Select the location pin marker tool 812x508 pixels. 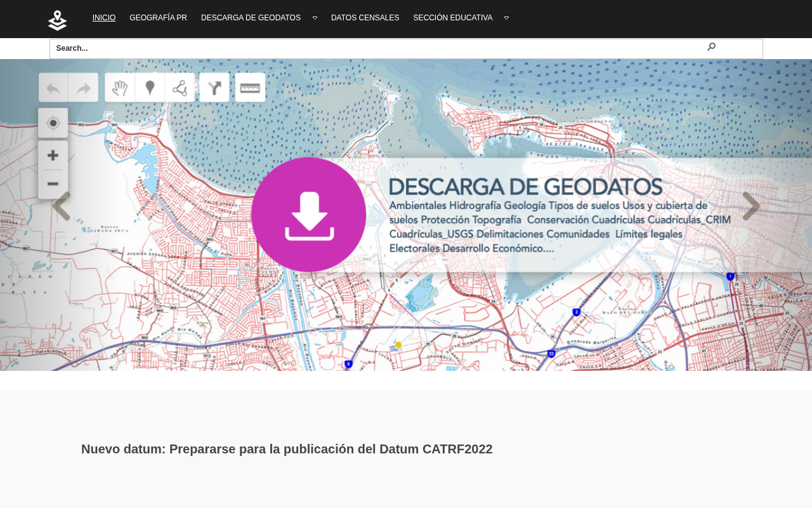tap(150, 88)
